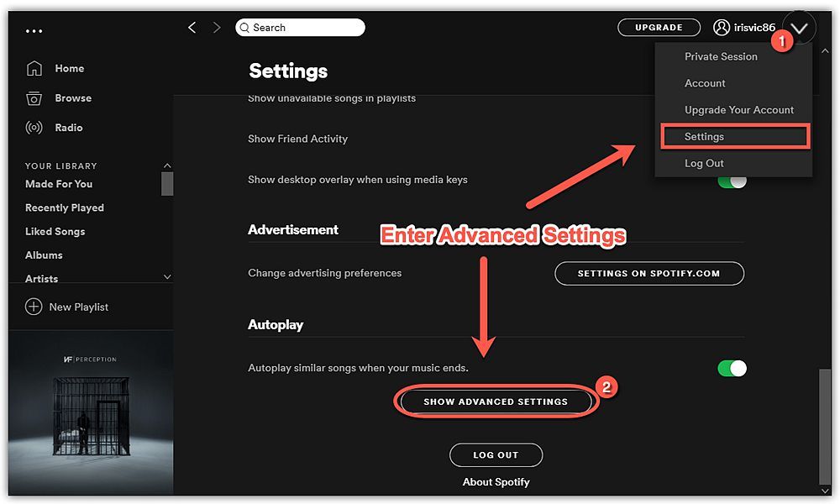Open Albums in library
Viewport: 840px width, 504px height.
coord(44,255)
